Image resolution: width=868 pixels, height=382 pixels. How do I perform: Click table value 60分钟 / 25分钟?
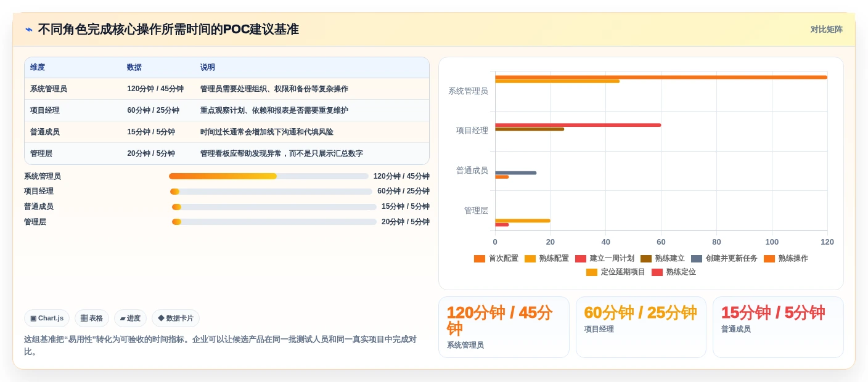coord(154,111)
